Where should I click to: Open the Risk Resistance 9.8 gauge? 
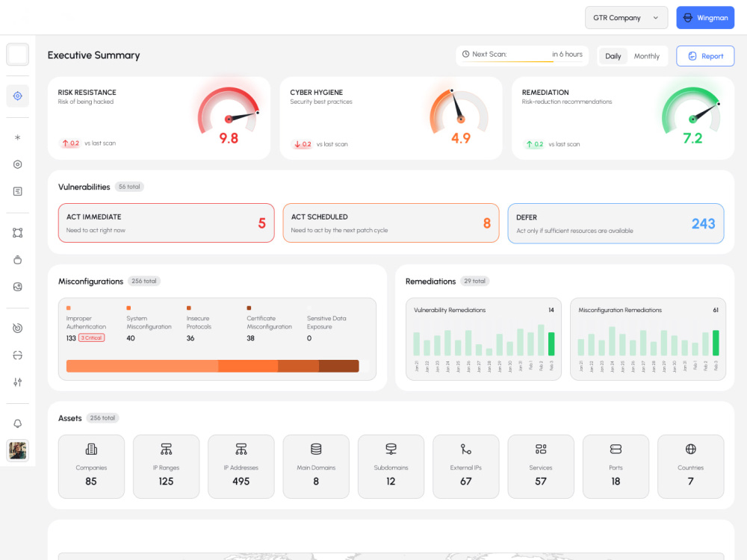229,115
